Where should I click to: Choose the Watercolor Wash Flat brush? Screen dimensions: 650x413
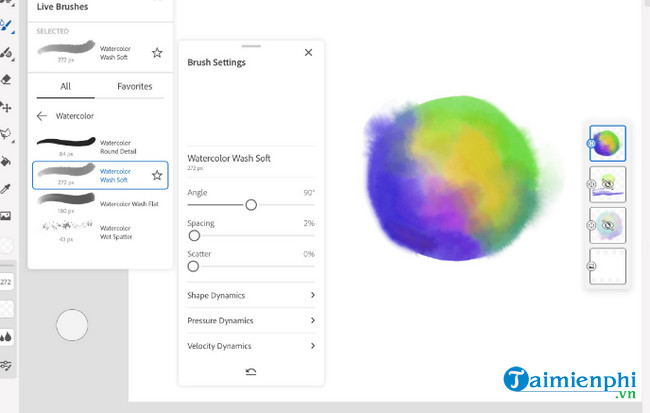point(100,203)
